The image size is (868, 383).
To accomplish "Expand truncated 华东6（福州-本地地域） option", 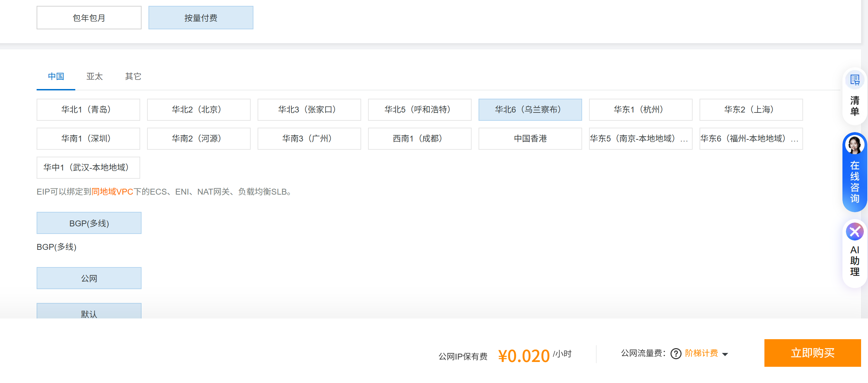I will point(751,139).
